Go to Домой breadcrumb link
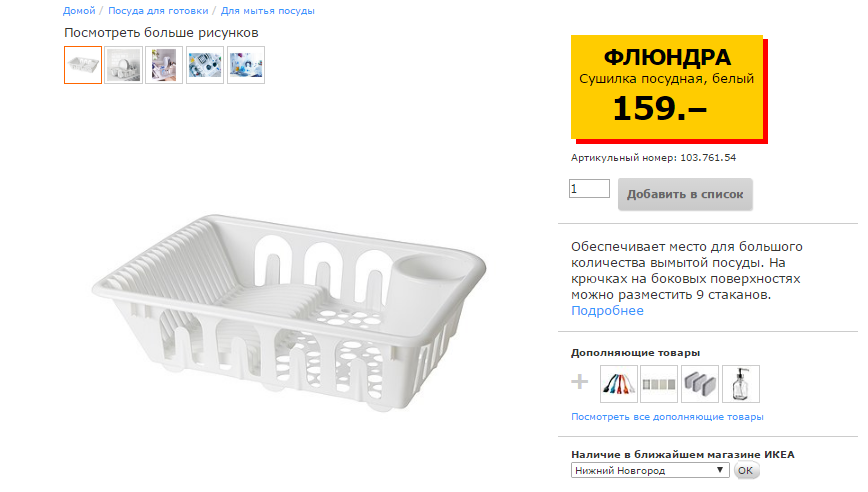868x492 pixels. point(79,11)
